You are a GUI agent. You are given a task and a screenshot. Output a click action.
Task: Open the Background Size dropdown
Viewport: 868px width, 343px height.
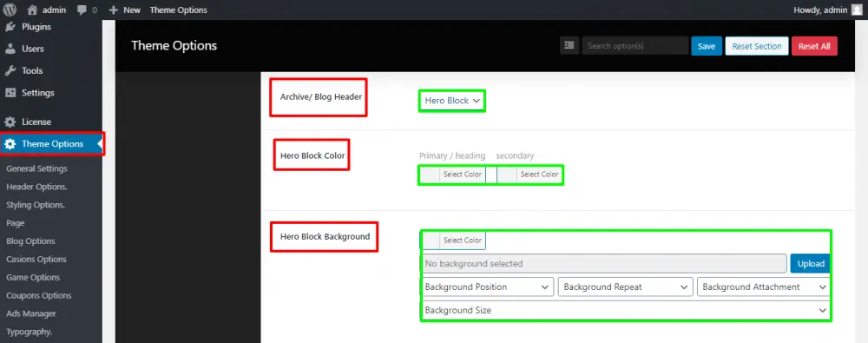[626, 310]
